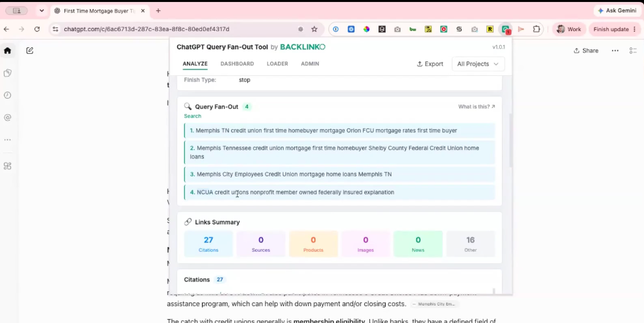This screenshot has height=323, width=644.
Task: Switch to the LOADER tab
Action: click(x=277, y=64)
